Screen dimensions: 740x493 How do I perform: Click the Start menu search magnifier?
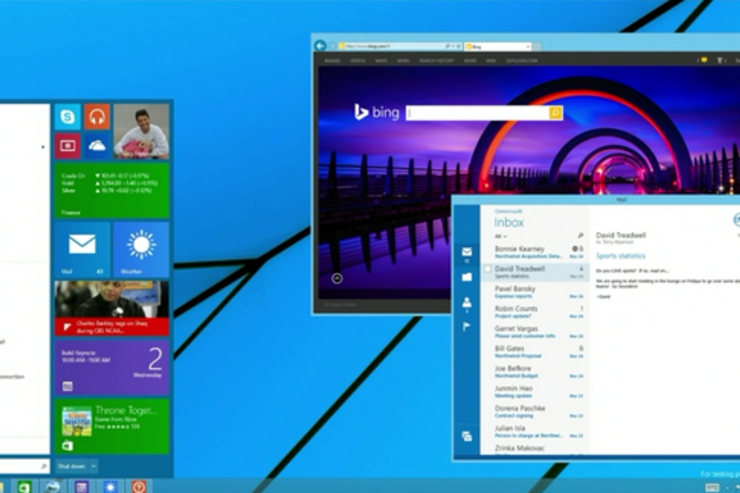coord(44,466)
